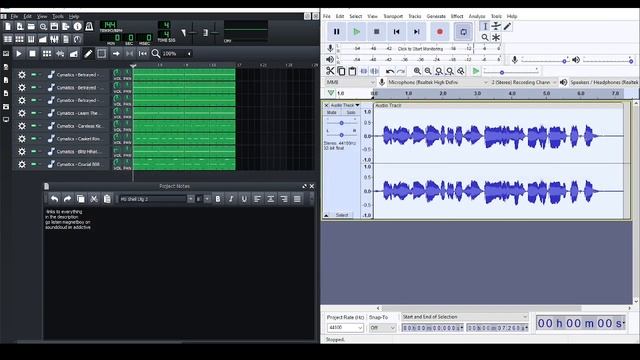640x360 pixels.
Task: Show the LMMS Song Editor window
Action: coord(8,39)
